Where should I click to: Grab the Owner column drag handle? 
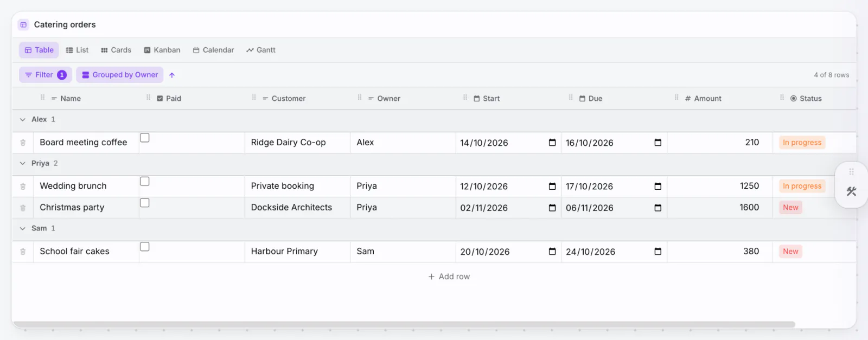point(360,98)
